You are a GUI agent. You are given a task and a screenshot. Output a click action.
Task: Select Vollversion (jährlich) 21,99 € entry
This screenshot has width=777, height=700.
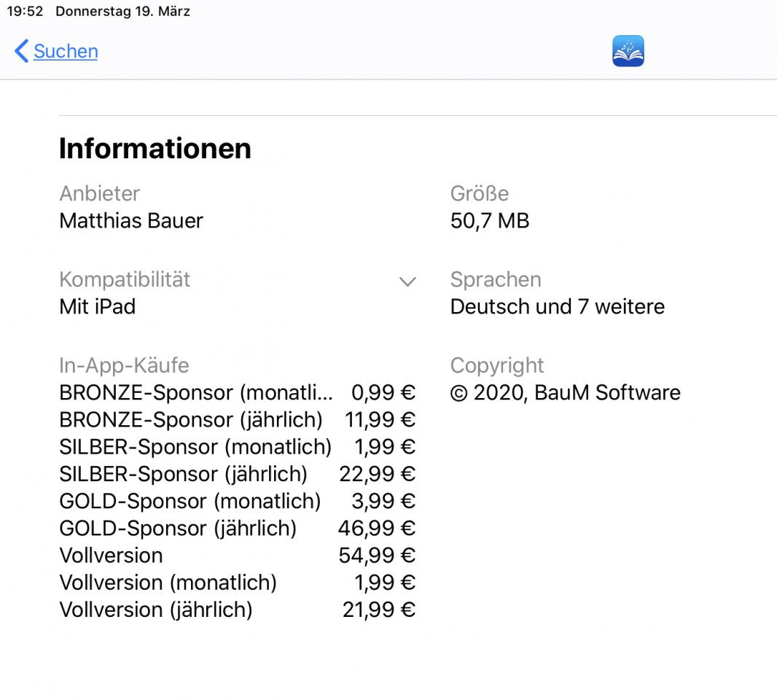(238, 610)
